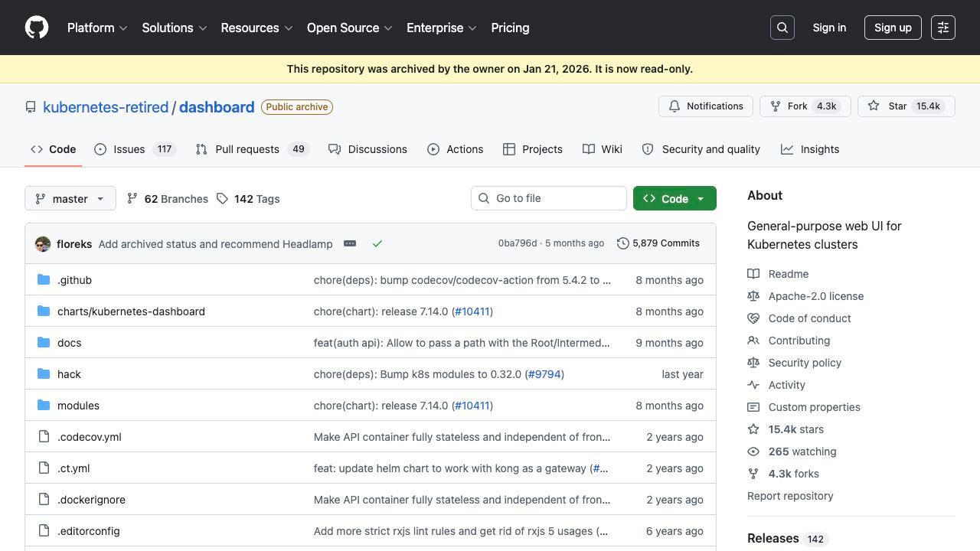Click the bell icon in Notifications
The height and width of the screenshot is (551, 980).
675,106
